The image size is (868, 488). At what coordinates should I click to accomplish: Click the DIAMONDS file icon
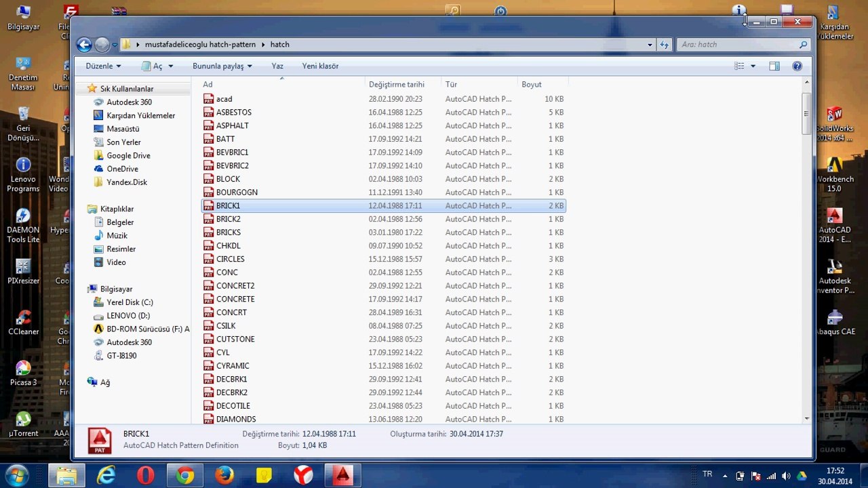(x=209, y=419)
